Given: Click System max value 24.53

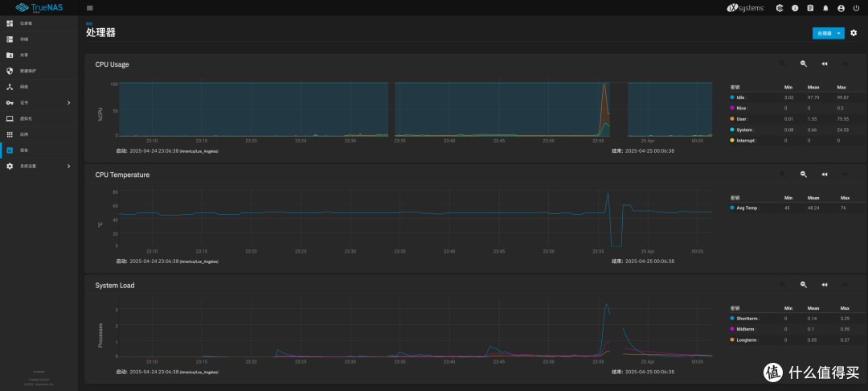Looking at the screenshot, I should click(843, 130).
